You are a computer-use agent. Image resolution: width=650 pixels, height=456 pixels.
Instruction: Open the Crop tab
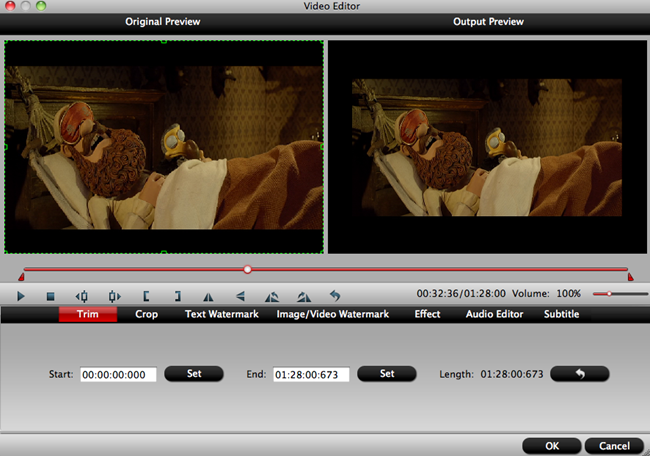click(x=146, y=314)
